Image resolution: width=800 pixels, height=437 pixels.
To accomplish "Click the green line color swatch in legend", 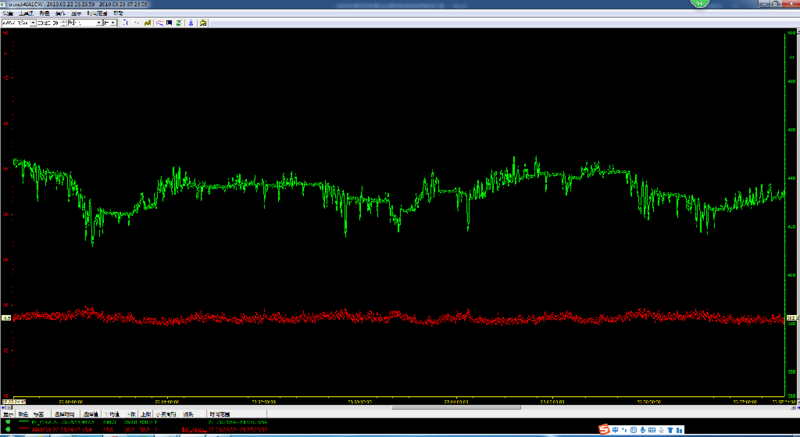I will (23, 422).
